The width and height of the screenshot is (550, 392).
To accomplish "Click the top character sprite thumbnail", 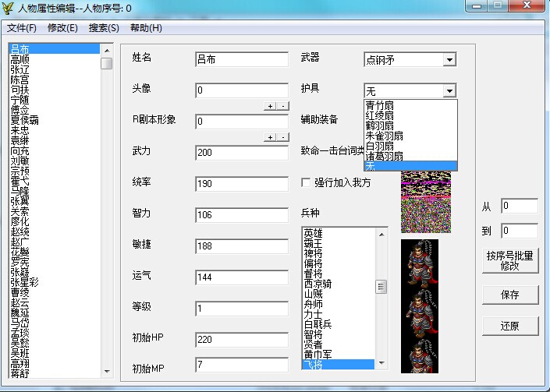I will [419, 261].
